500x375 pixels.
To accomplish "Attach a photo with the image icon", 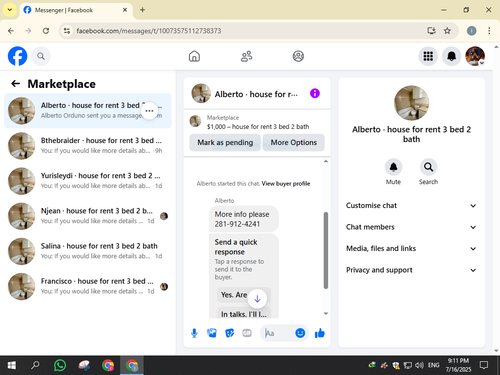I will pyautogui.click(x=212, y=333).
